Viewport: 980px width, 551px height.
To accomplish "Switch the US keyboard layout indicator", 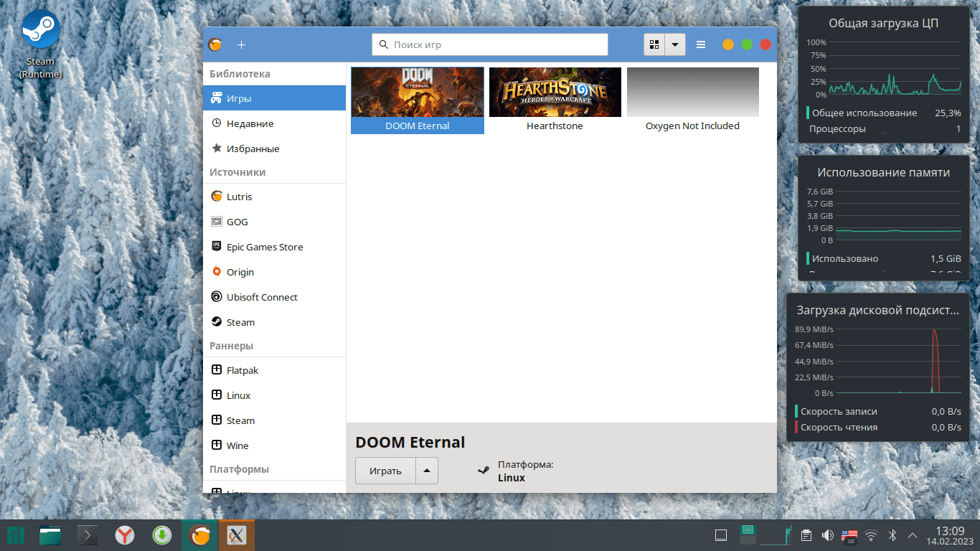I will (849, 535).
